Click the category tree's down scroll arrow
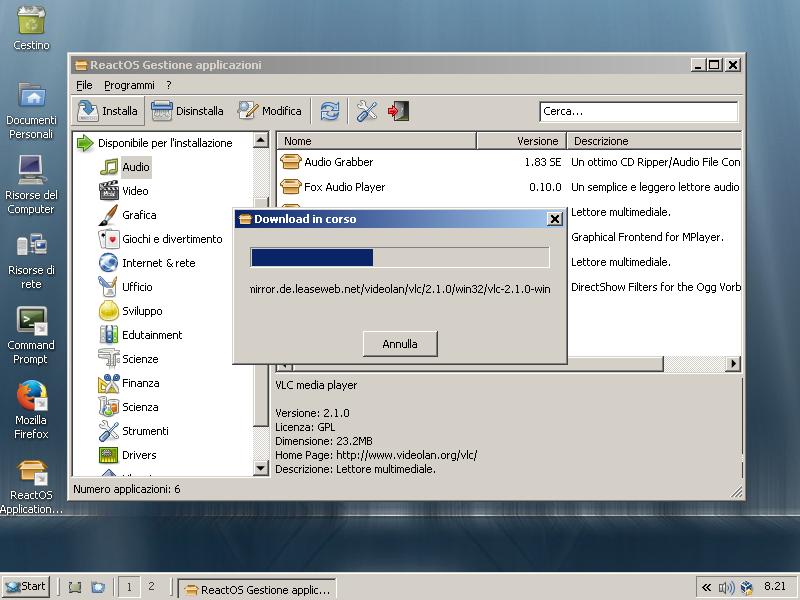Image resolution: width=800 pixels, height=600 pixels. (x=261, y=467)
